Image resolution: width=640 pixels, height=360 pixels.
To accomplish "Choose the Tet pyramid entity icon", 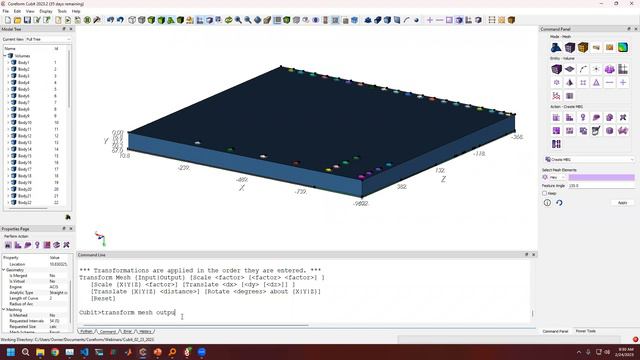I will click(x=570, y=82).
